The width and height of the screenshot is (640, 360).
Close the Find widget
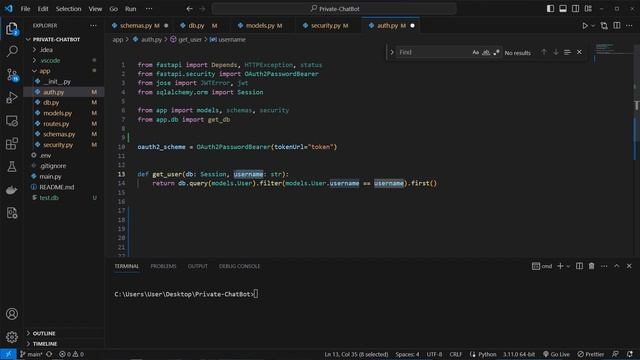pos(579,52)
